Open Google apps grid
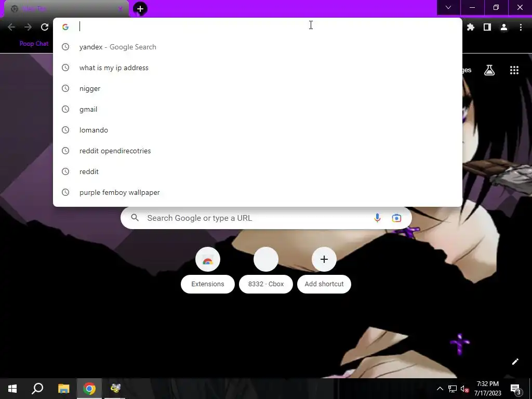The height and width of the screenshot is (399, 532). pos(514,70)
